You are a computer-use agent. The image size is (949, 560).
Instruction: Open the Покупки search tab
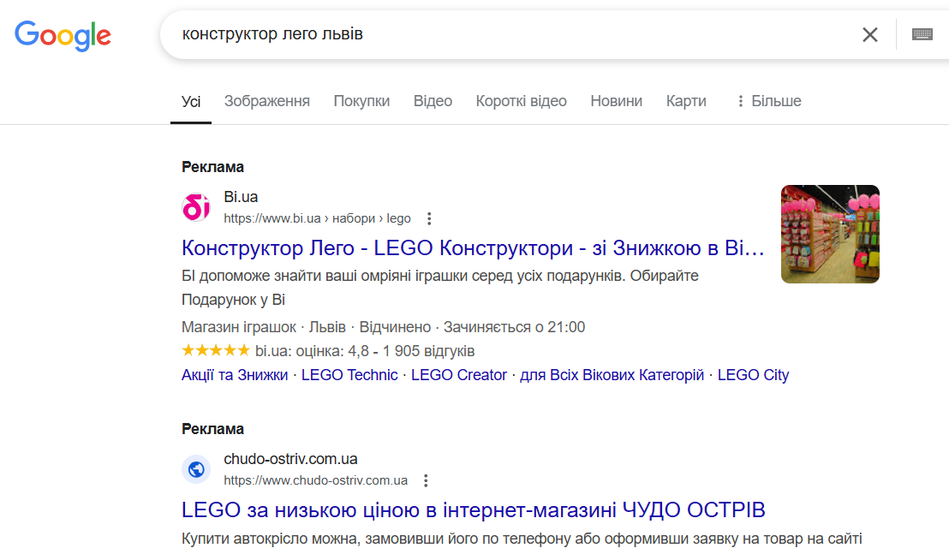pos(361,100)
